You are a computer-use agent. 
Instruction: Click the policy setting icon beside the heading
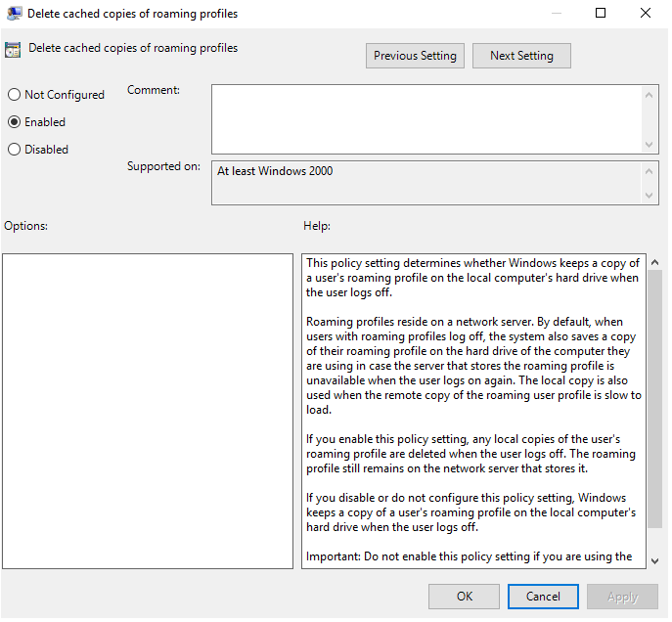tap(14, 50)
